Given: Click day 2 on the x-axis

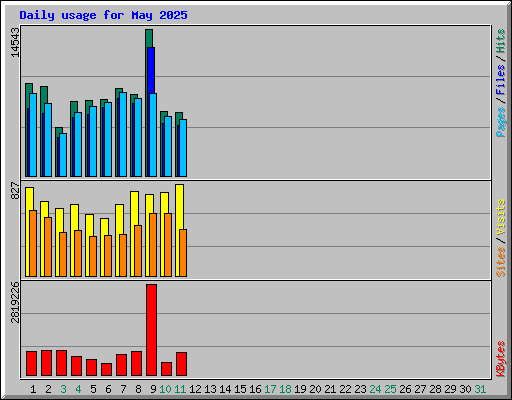Looking at the screenshot, I should coord(48,389).
